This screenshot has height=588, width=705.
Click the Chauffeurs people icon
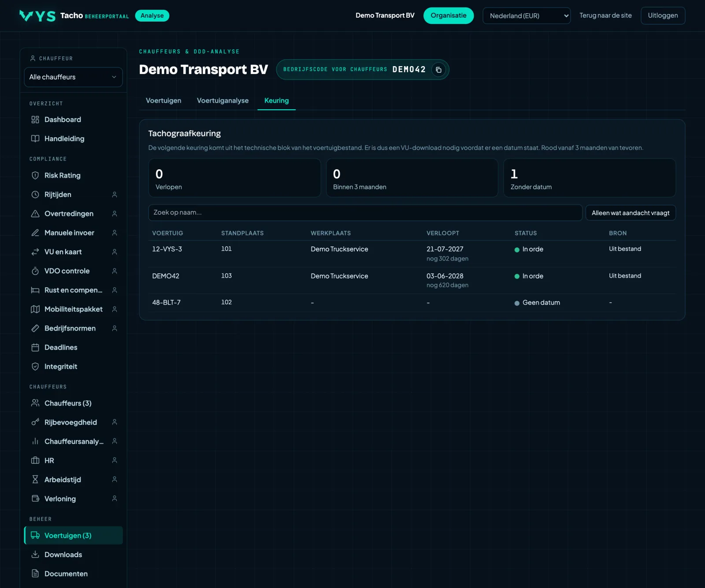click(35, 403)
